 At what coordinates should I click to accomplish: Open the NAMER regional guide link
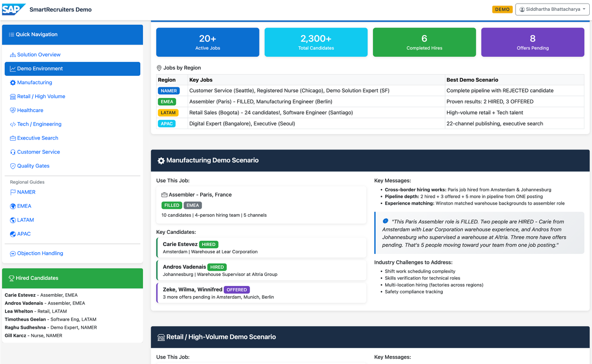[26, 192]
